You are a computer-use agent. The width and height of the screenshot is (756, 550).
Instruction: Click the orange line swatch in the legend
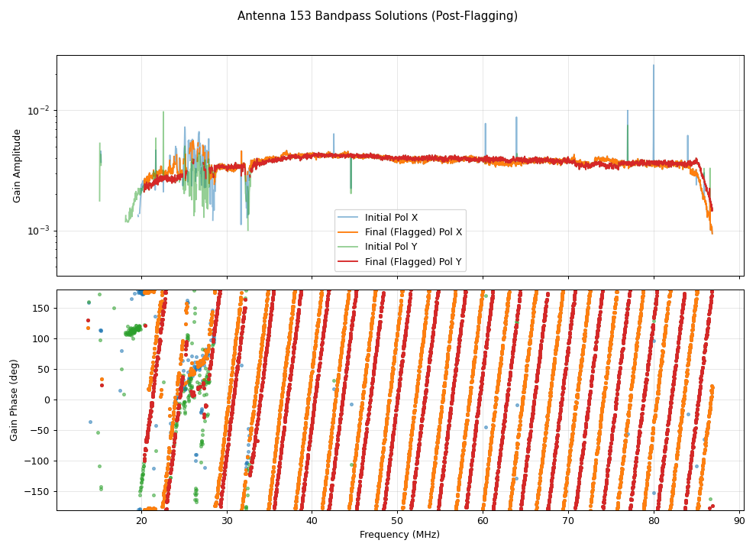[x=350, y=232]
